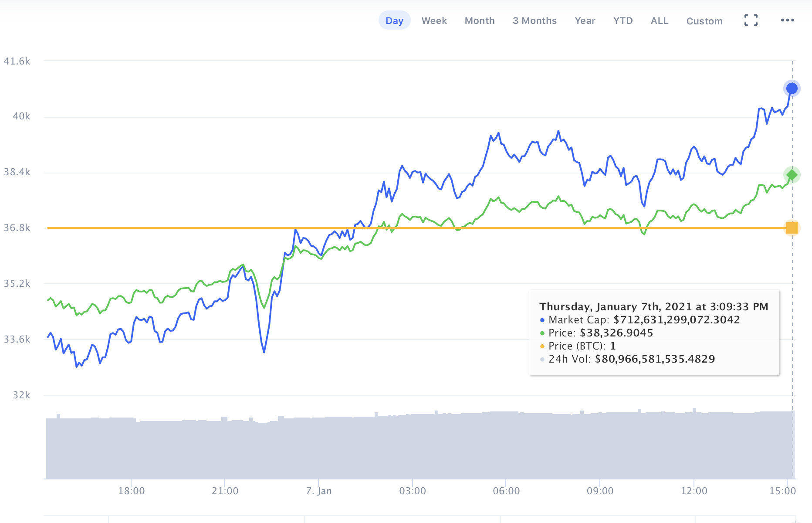Select the Day time range
Screen dimensions: 812x523
point(394,20)
